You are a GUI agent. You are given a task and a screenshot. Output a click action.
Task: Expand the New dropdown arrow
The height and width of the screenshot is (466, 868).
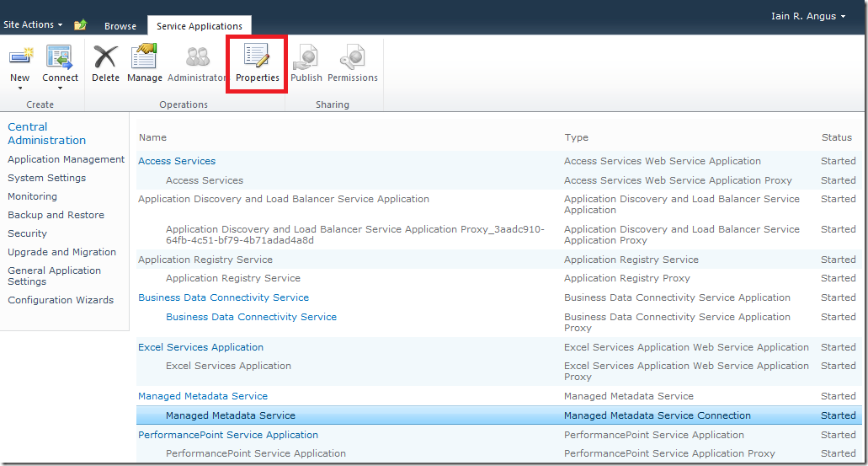20,88
